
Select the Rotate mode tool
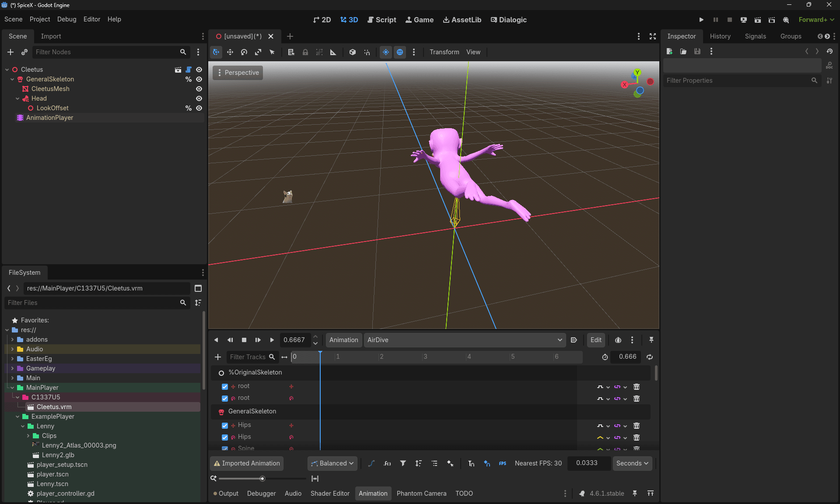coord(244,52)
